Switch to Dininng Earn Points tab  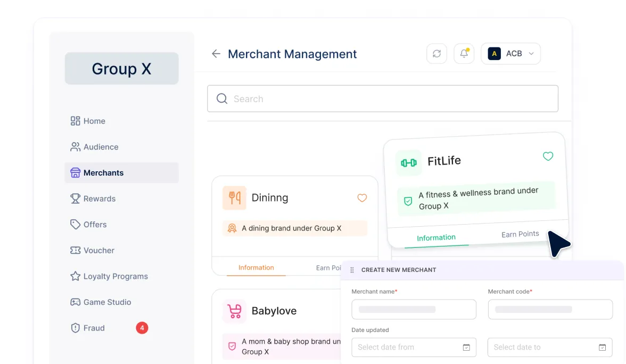point(328,268)
